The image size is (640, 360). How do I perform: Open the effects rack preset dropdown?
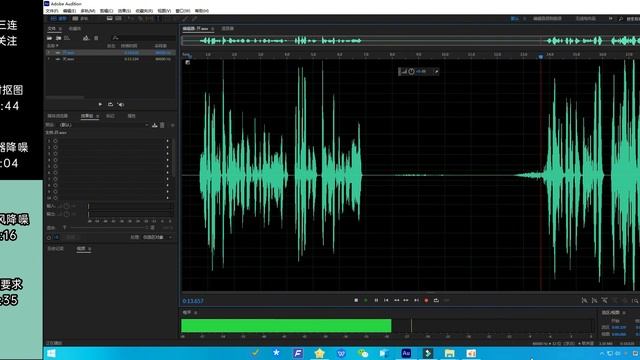point(104,125)
